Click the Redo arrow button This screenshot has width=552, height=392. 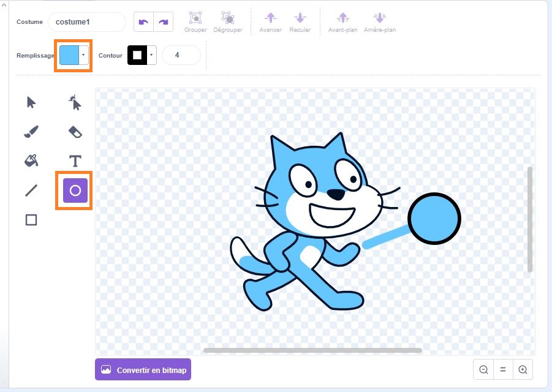(x=164, y=22)
